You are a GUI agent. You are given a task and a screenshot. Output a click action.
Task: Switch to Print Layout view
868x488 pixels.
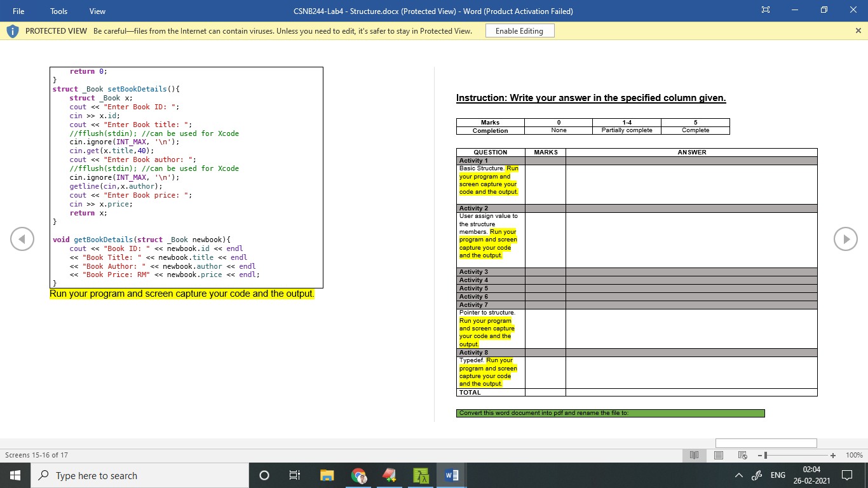pos(718,455)
